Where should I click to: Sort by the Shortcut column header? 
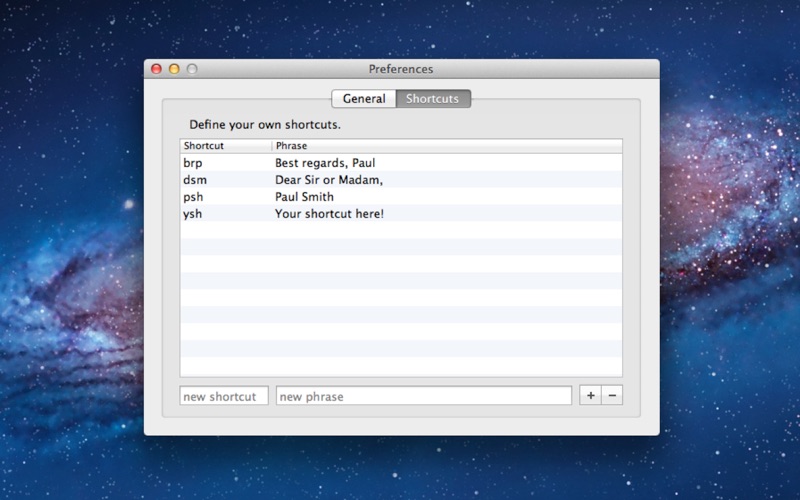pos(225,146)
